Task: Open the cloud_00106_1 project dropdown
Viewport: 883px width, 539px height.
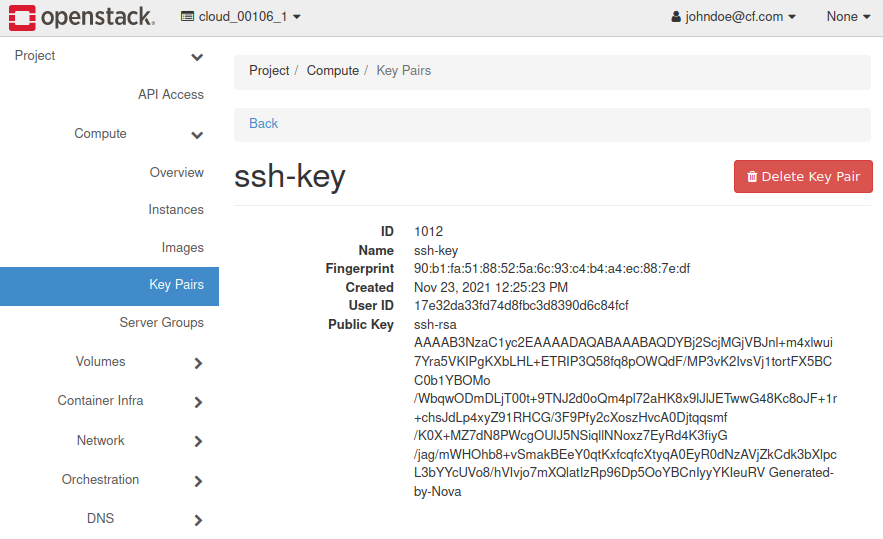Action: [241, 17]
